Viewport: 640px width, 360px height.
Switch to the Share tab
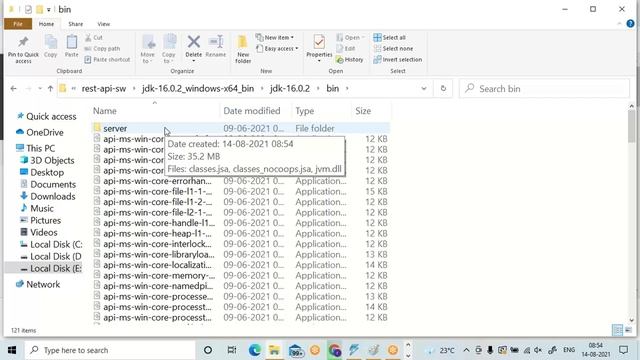[x=76, y=24]
